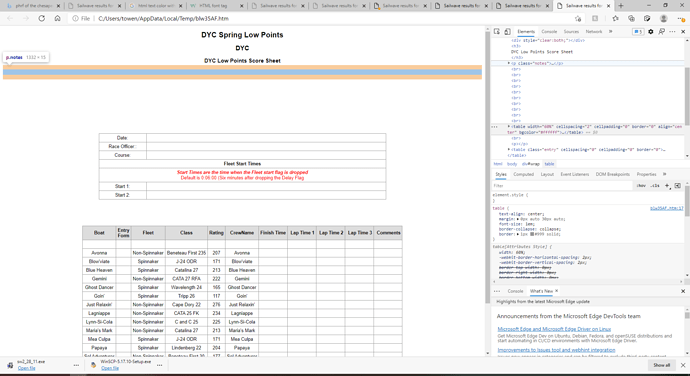Switch to DevTools Console main tab
The image size is (690, 376).
coord(549,32)
